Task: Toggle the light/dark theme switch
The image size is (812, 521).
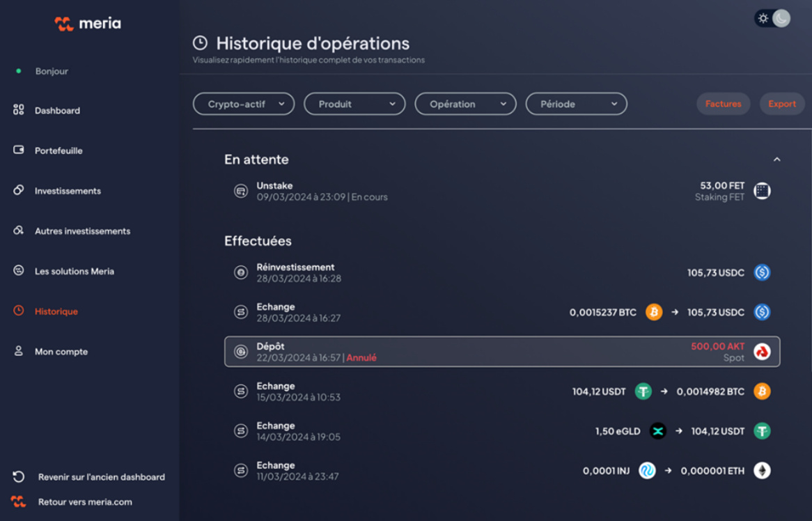Action: click(x=772, y=19)
